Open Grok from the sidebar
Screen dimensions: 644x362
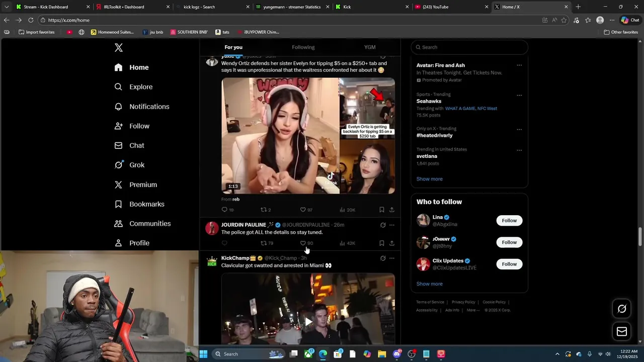(129, 165)
